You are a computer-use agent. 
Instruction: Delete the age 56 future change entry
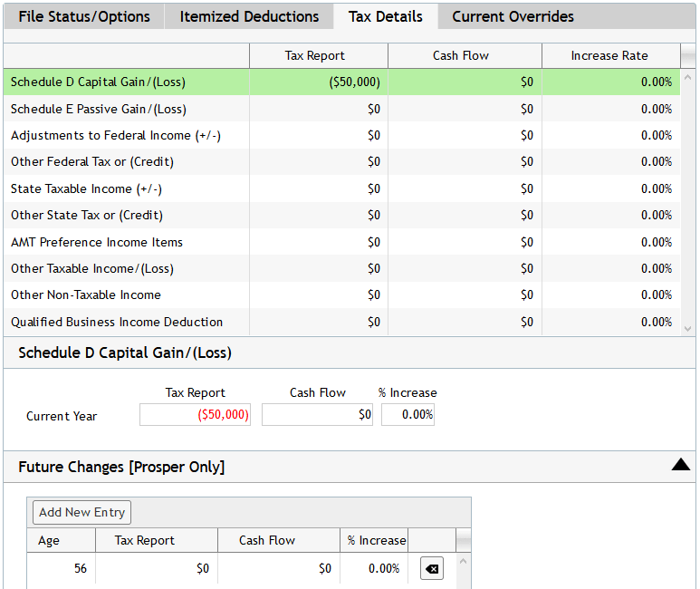[x=432, y=569]
